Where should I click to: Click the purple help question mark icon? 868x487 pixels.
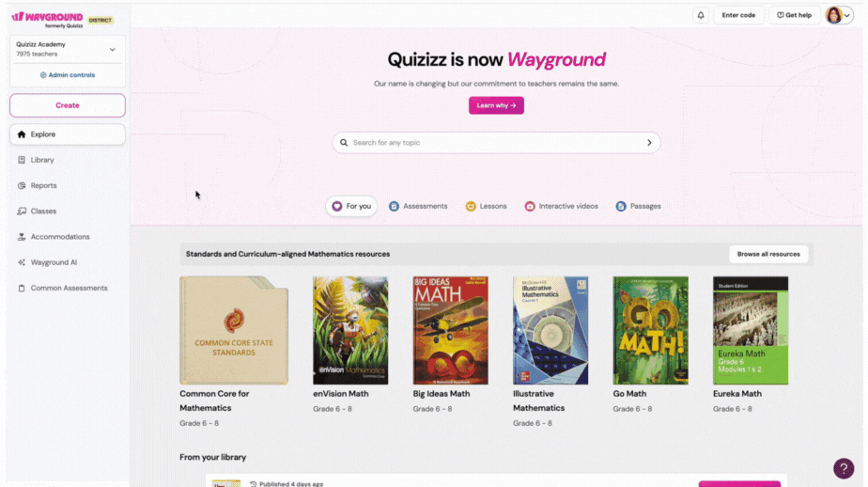tap(844, 469)
